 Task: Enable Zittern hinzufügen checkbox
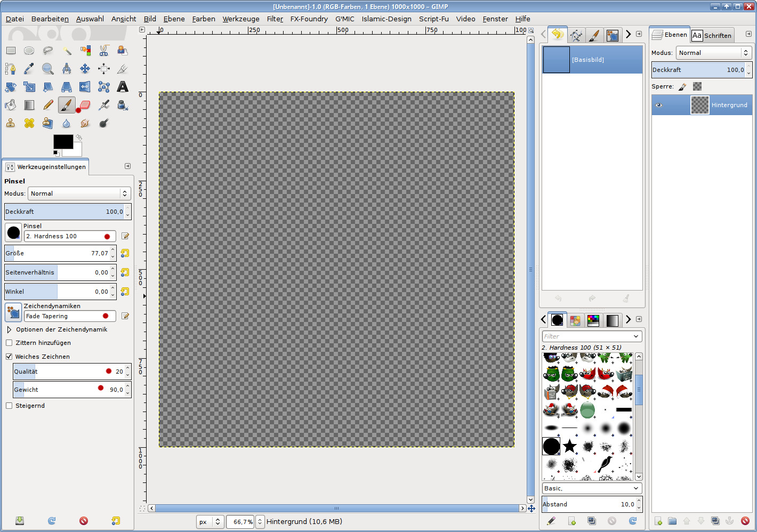point(9,343)
